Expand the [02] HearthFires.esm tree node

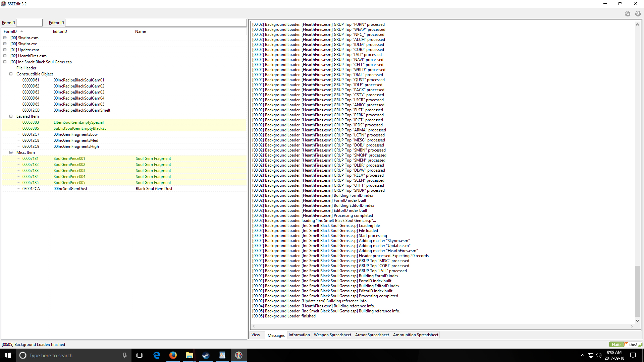5,56
